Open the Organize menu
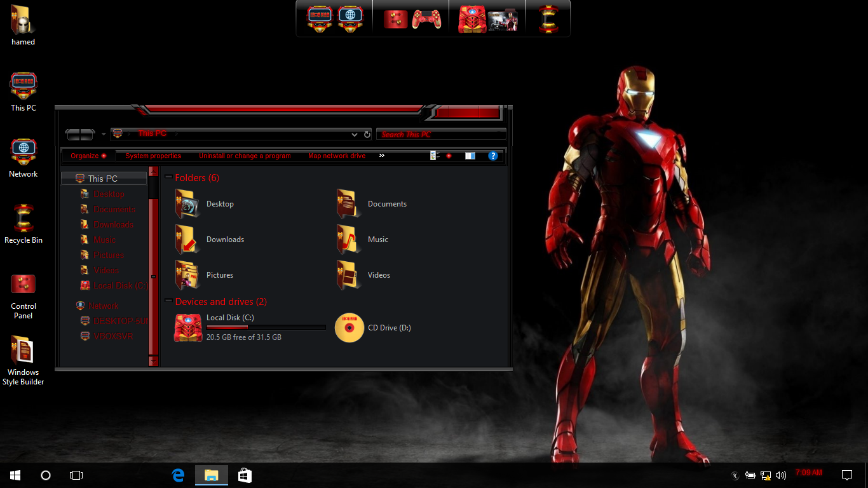Image resolution: width=868 pixels, height=488 pixels. [x=88, y=156]
